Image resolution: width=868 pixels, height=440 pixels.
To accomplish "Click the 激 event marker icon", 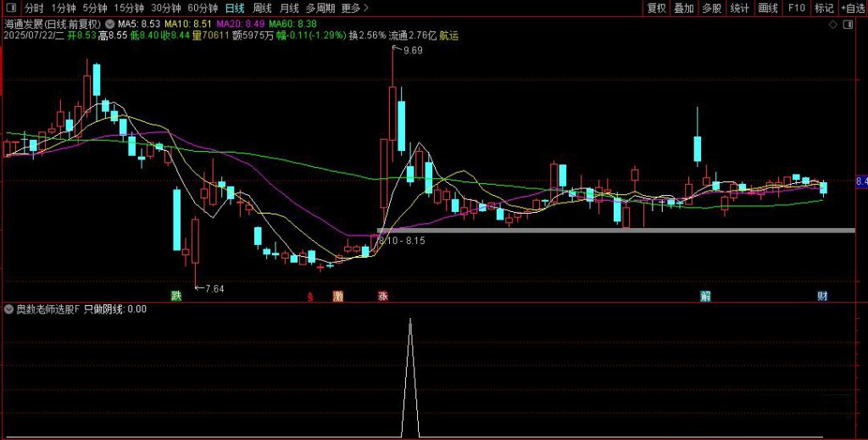I will [x=338, y=297].
